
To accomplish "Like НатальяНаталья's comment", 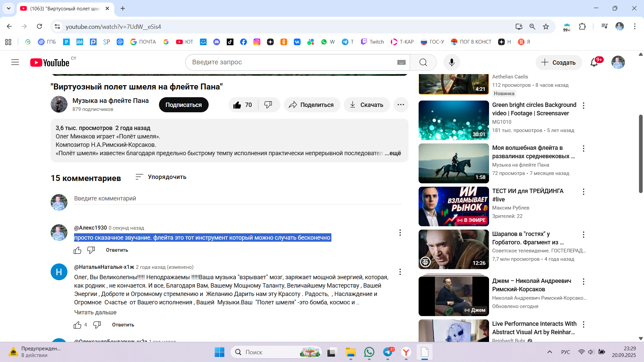I will (x=77, y=325).
